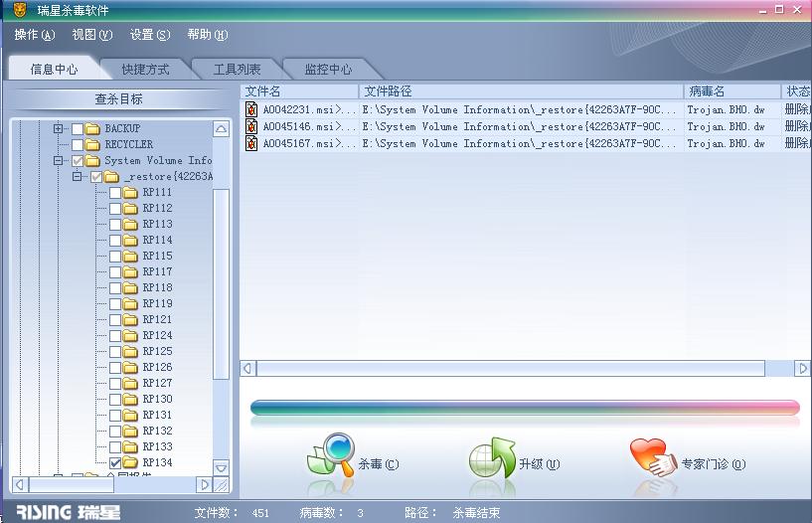Click the results list horizontal scrollbar thumb

click(511, 368)
